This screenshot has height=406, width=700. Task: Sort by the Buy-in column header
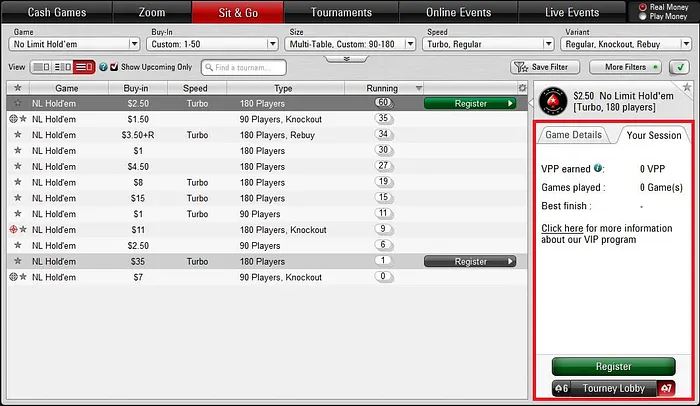(x=138, y=88)
